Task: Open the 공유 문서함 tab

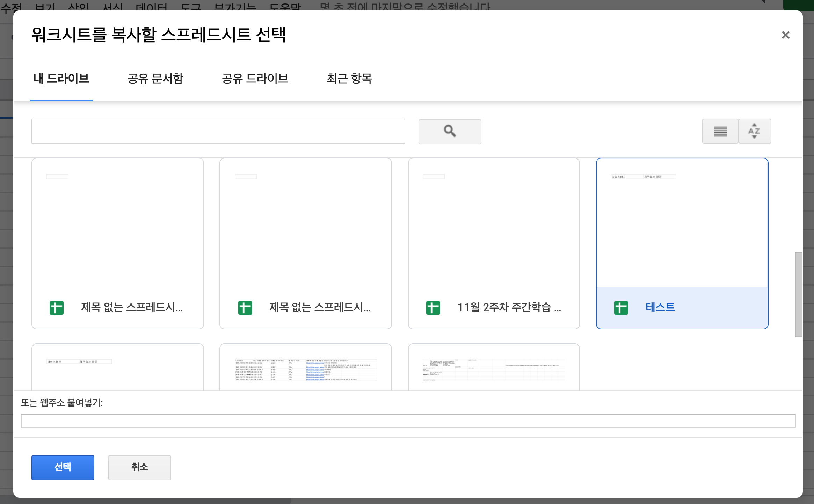Action: pyautogui.click(x=155, y=79)
